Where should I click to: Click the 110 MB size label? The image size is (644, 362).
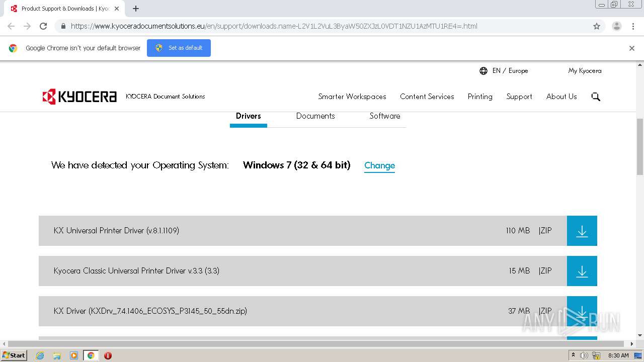[518, 231]
